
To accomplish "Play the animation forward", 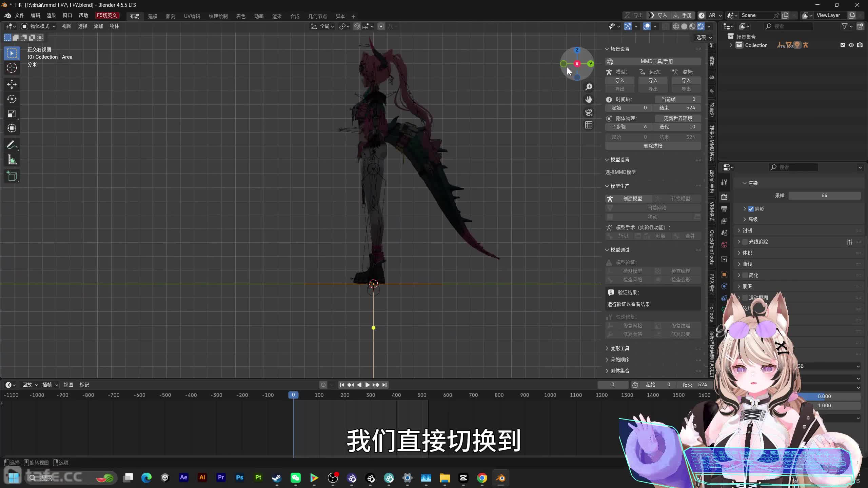I will click(368, 385).
